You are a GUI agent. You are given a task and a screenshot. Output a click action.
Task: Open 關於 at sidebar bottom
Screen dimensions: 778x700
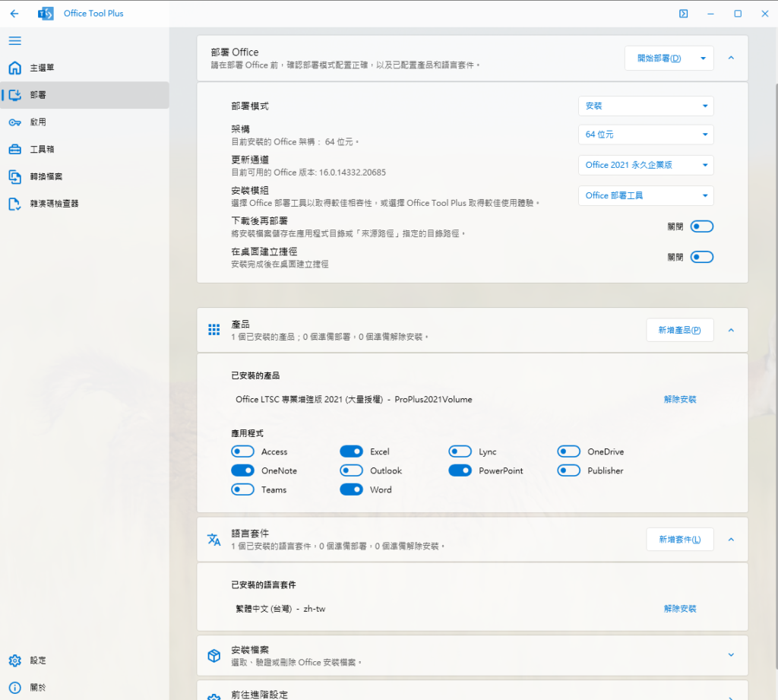84,688
